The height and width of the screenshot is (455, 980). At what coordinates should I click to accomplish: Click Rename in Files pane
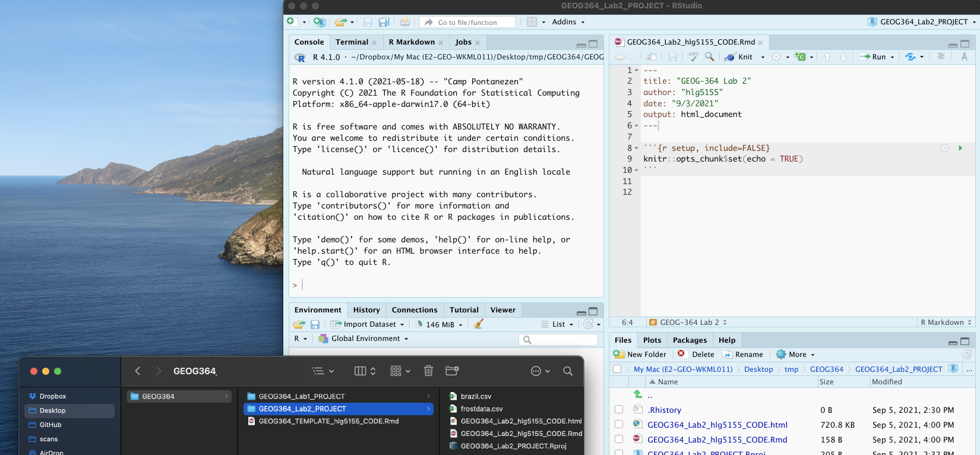pyautogui.click(x=743, y=354)
